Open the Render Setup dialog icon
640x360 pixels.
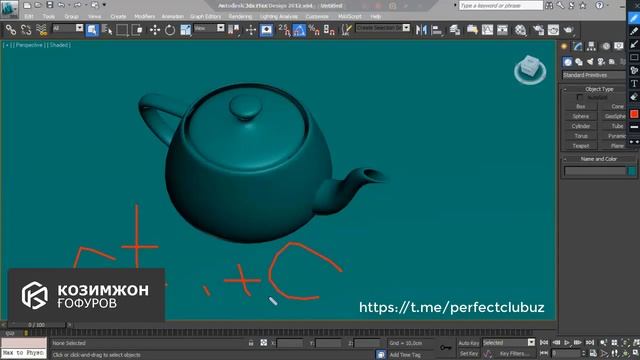click(538, 30)
